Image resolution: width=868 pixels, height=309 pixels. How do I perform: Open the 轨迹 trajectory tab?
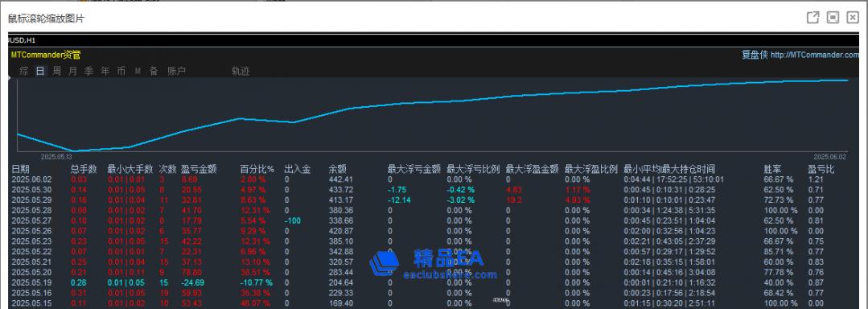[x=241, y=71]
